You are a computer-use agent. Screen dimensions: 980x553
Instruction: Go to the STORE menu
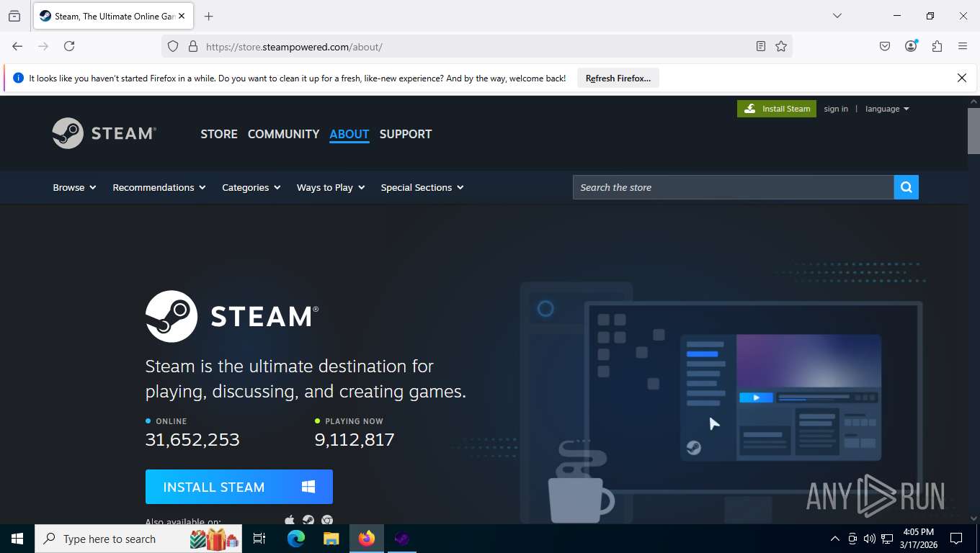tap(219, 134)
